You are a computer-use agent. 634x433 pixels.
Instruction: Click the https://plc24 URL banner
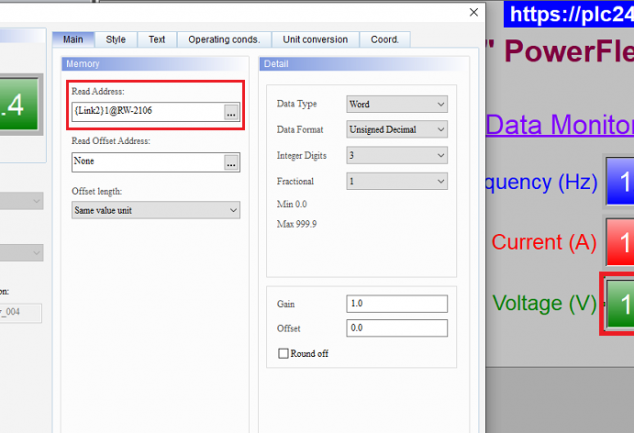point(569,15)
